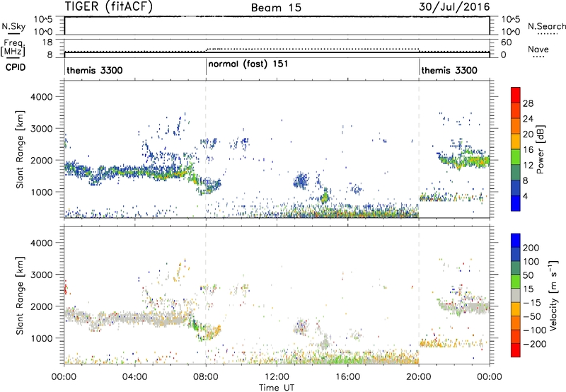566x392 pixels.
Task: Click the 'Nave' legend label
Action: [538, 49]
